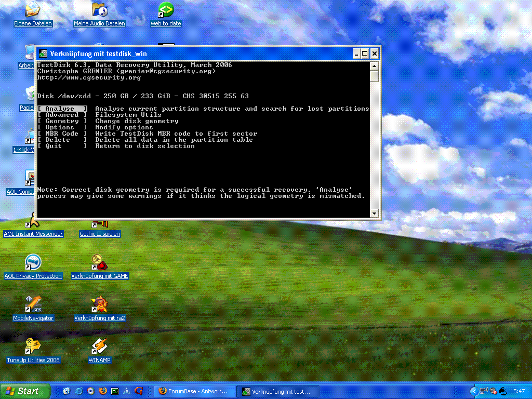Click the console scrollbar up arrow
This screenshot has height=399, width=532.
click(x=374, y=66)
